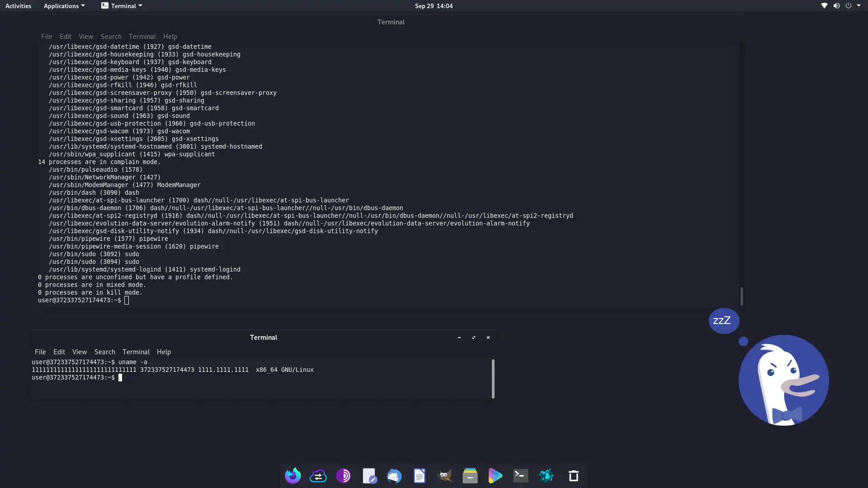Open the file manager icon
The image size is (868, 488).
click(x=470, y=475)
